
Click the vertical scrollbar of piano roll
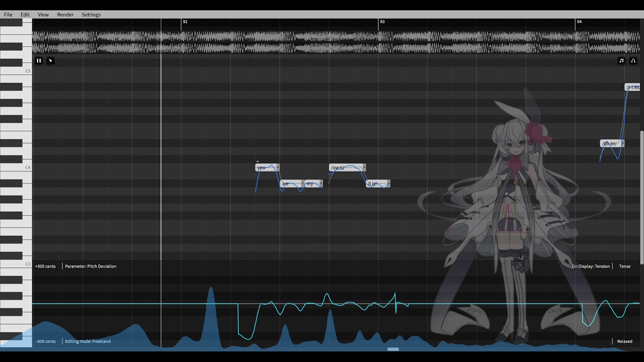641,197
